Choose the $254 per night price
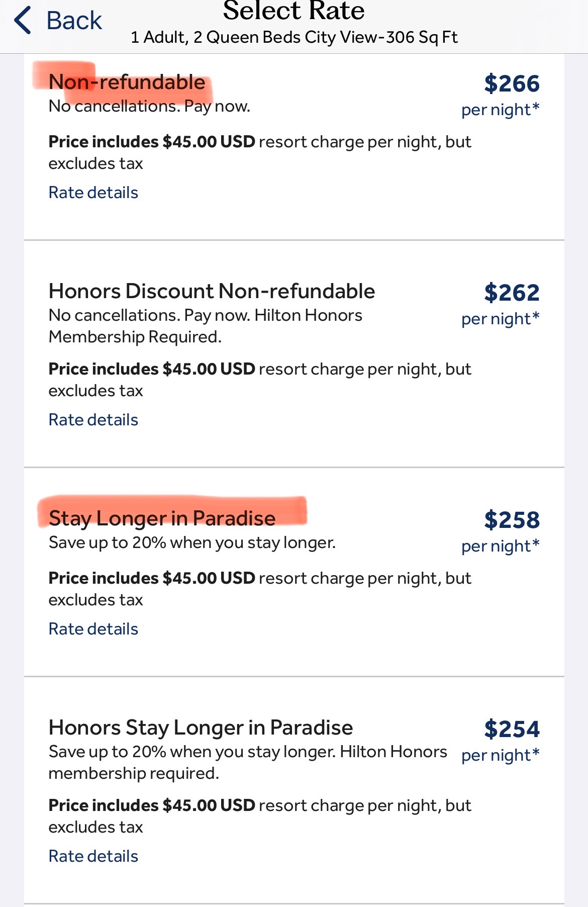 click(511, 730)
